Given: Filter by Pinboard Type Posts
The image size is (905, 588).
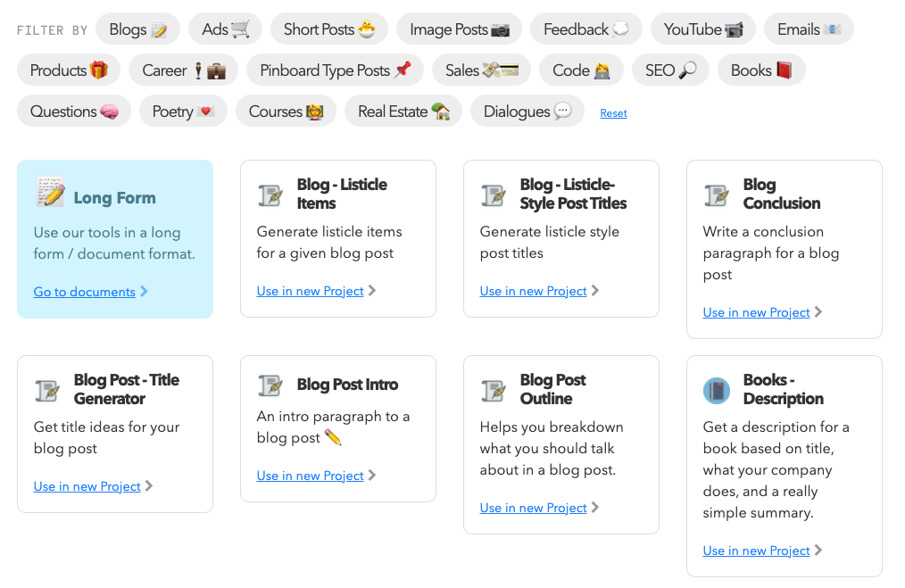Looking at the screenshot, I should coord(335,70).
